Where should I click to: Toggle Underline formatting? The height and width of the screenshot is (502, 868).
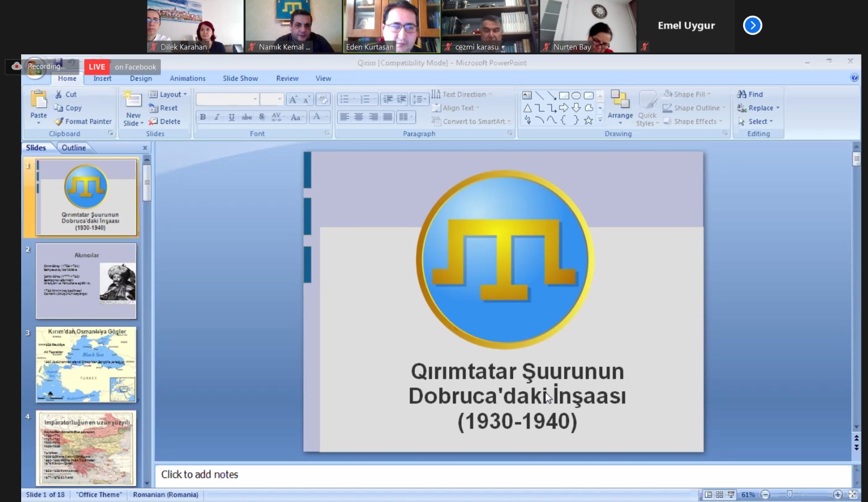click(x=232, y=117)
